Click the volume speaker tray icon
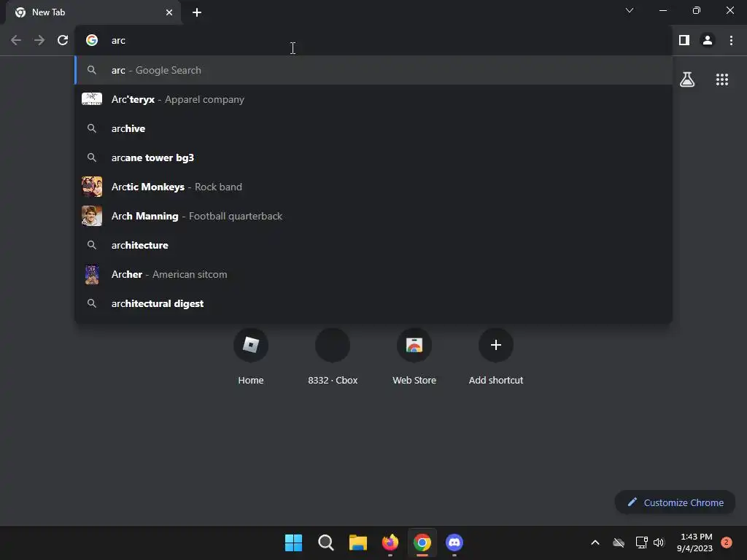The width and height of the screenshot is (747, 560). point(659,542)
